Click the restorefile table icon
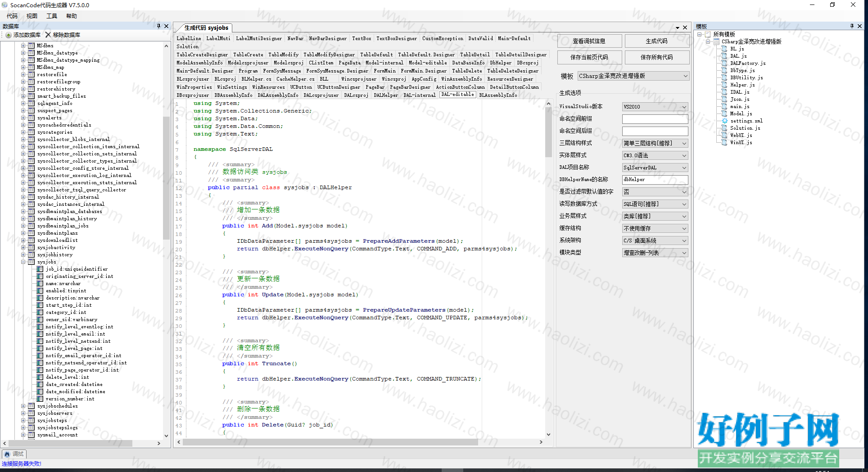868x472 pixels. coord(32,74)
